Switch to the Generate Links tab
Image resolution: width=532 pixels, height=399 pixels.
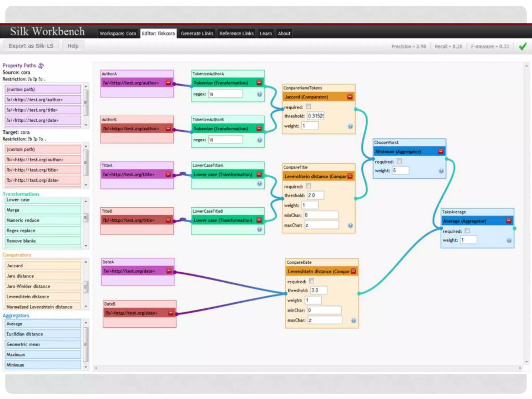point(197,34)
